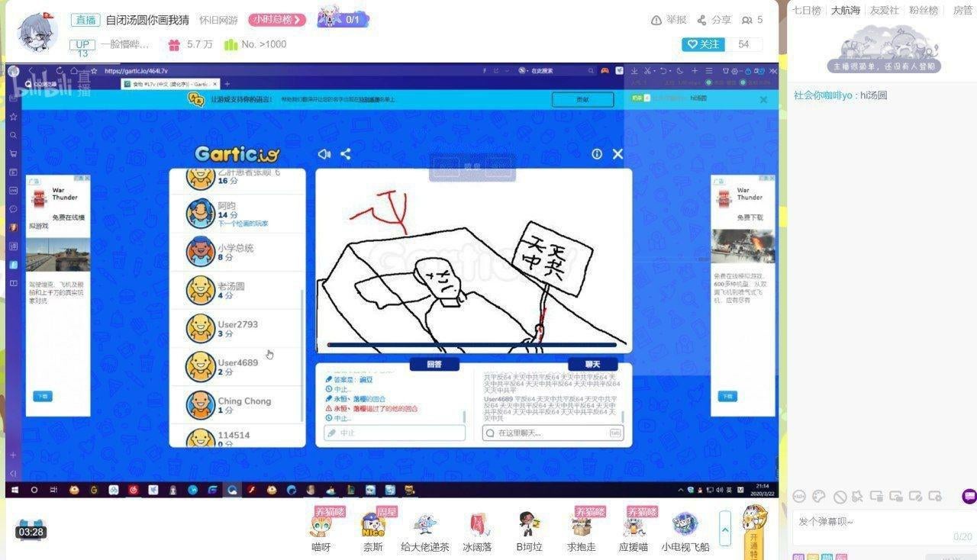Click the Gartic share icon

coord(346,154)
